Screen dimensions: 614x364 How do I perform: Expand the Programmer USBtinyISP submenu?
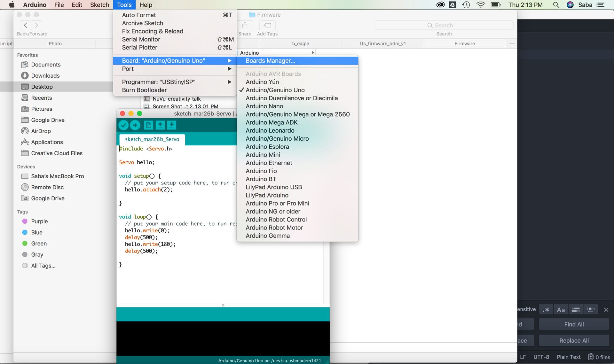(175, 82)
